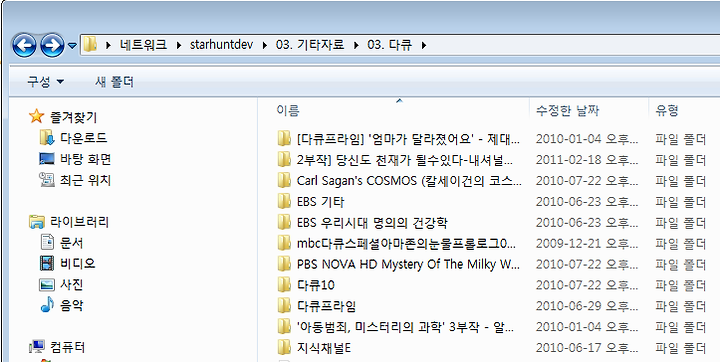
Task: Expand the arrow after 네트워크 breadcrumb
Action: coord(179,45)
